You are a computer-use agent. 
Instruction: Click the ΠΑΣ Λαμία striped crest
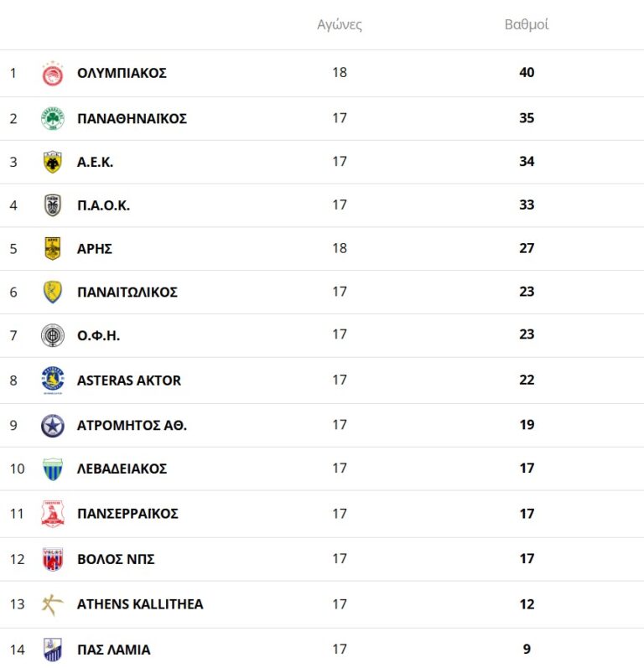tap(53, 650)
